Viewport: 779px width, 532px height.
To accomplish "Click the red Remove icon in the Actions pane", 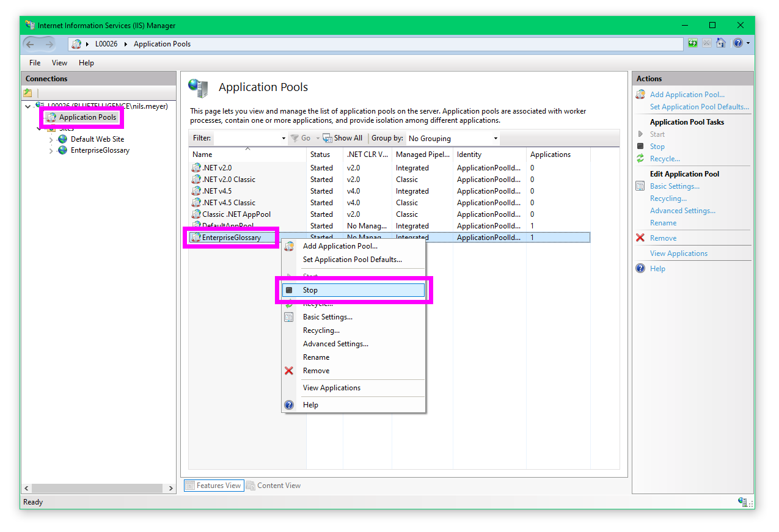I will tap(640, 238).
